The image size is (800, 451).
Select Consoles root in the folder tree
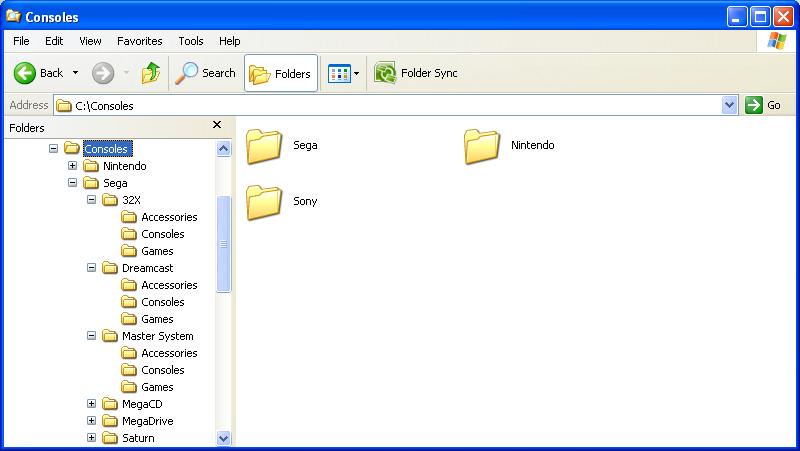(108, 148)
